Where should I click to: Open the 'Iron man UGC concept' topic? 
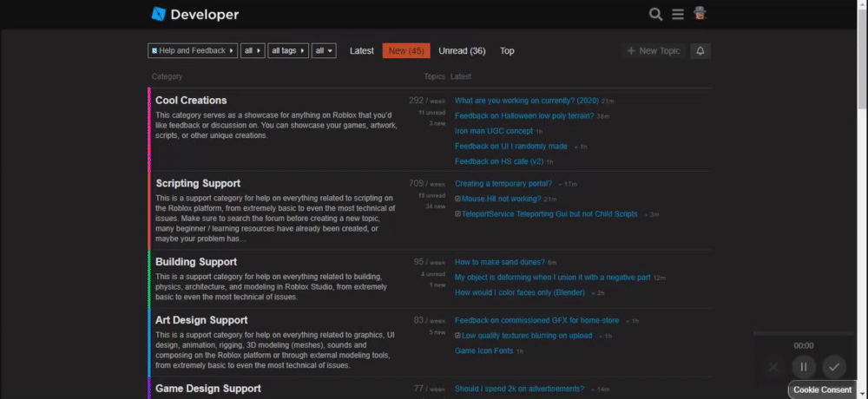tap(494, 131)
